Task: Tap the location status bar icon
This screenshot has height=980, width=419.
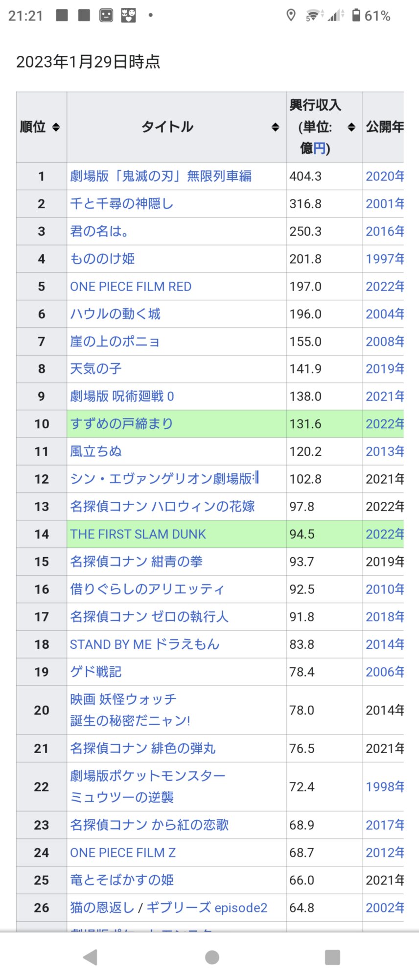Action: (x=291, y=16)
